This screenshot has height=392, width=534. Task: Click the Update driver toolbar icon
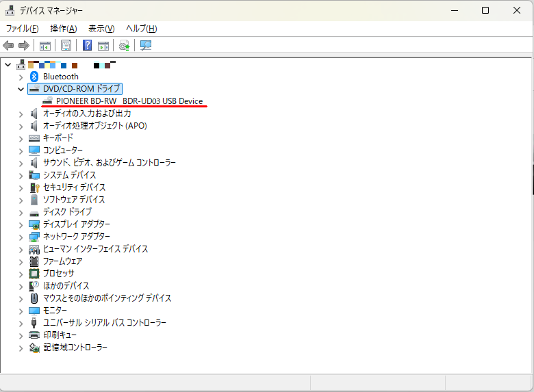tap(125, 45)
